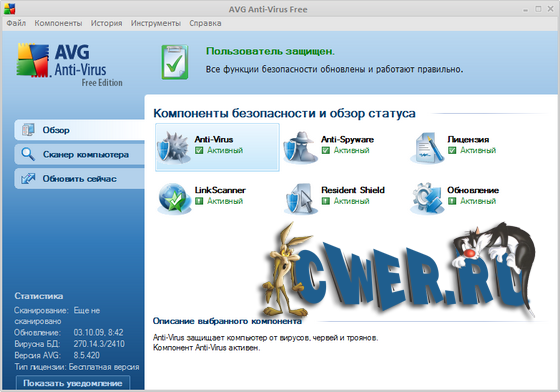560x392 pixels.
Task: Click Обновить сейчас button
Action: pyautogui.click(x=79, y=179)
